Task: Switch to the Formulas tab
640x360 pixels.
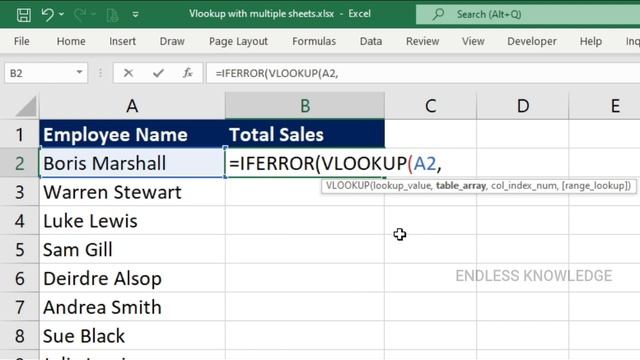Action: [314, 41]
